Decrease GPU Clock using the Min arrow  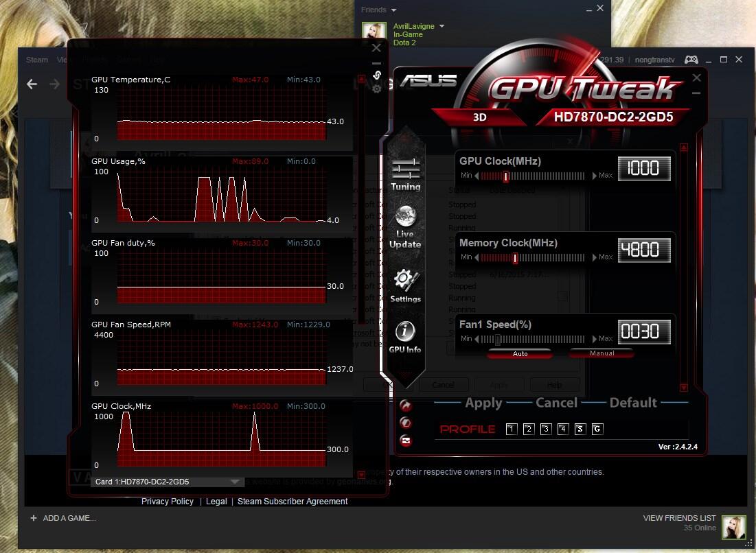click(477, 176)
